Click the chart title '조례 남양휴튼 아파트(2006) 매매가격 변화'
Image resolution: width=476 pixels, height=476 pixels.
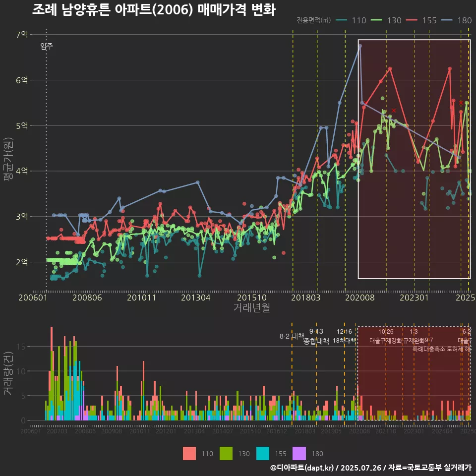[x=154, y=9]
